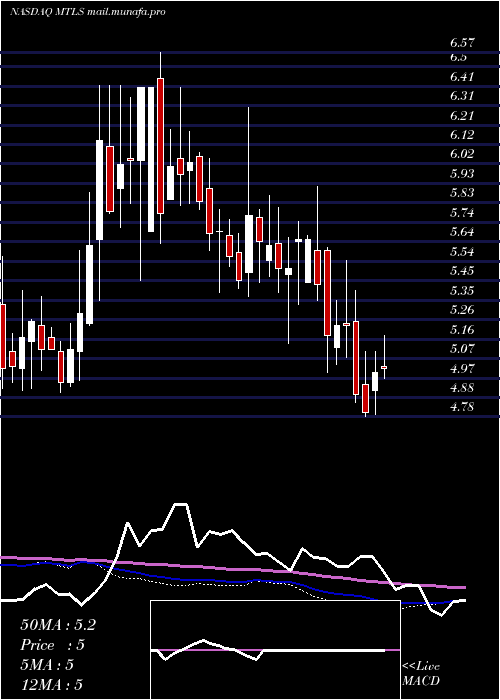
Task: Click inside the MACD inset panel
Action: coord(275,650)
